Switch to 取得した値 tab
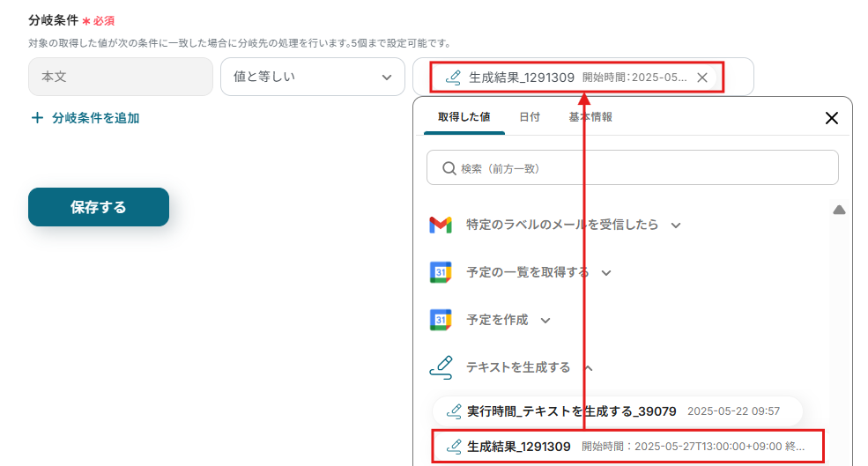868x466 pixels. tap(464, 117)
